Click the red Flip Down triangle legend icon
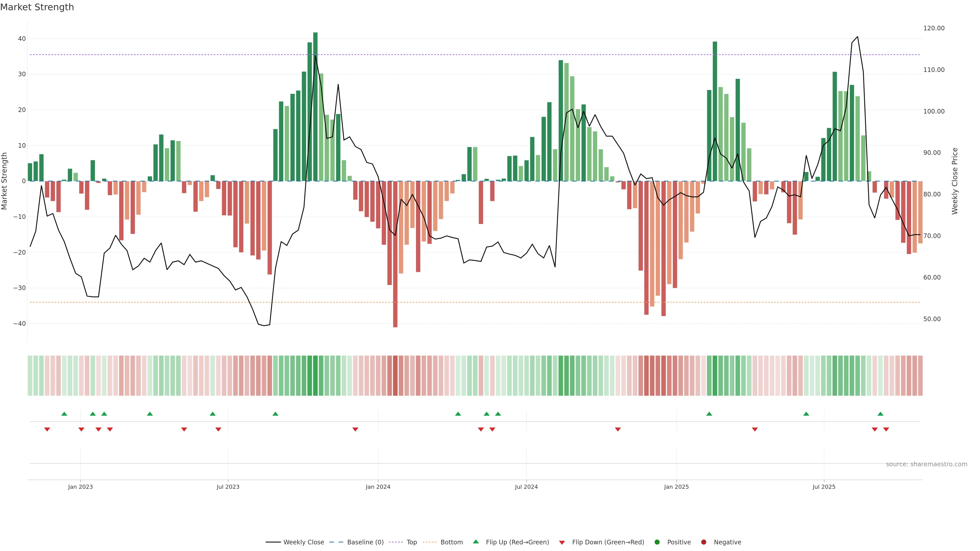This screenshot has width=980, height=551. 562,542
